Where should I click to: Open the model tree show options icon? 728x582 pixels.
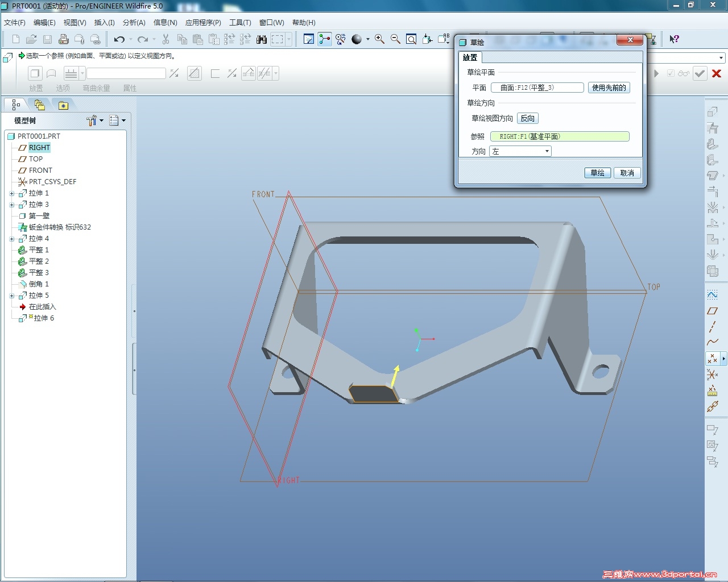click(x=114, y=120)
